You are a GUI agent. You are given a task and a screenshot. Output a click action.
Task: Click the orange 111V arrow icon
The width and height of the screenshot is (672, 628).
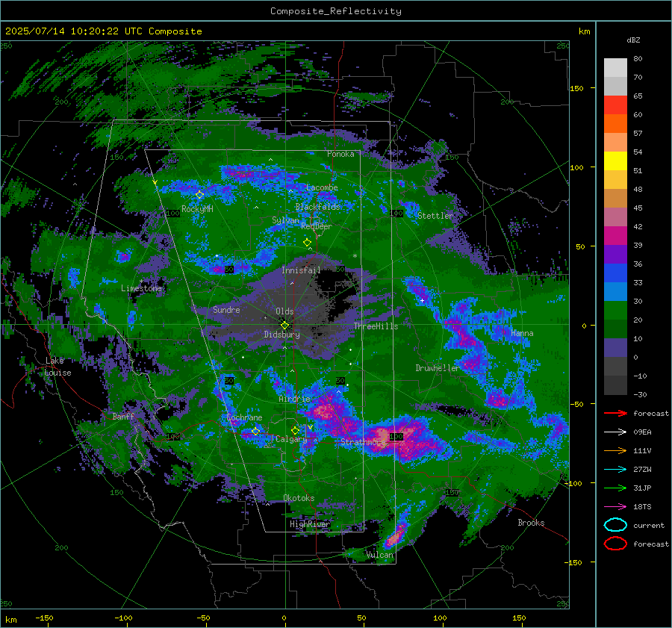pyautogui.click(x=615, y=450)
